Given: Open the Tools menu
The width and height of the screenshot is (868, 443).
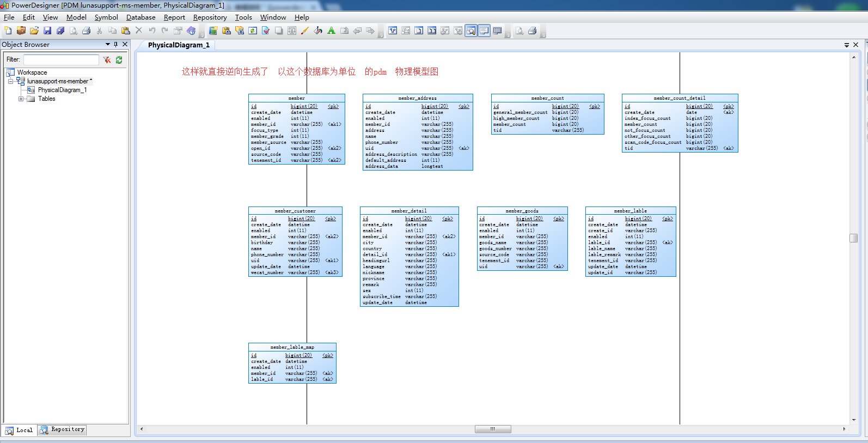Looking at the screenshot, I should pyautogui.click(x=243, y=17).
